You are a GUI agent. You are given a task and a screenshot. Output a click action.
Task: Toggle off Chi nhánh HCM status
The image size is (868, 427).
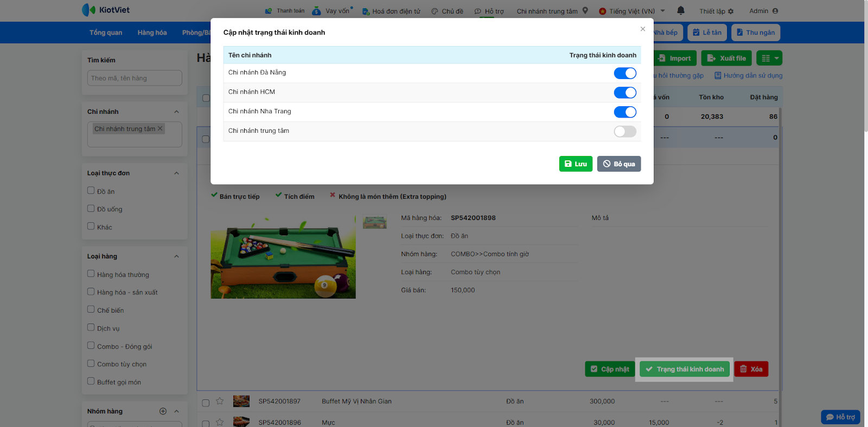click(625, 93)
